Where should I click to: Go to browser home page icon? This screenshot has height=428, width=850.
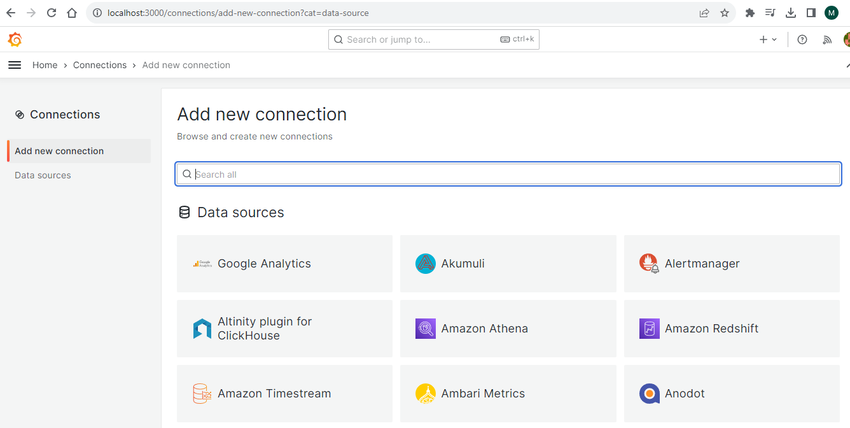pos(72,13)
